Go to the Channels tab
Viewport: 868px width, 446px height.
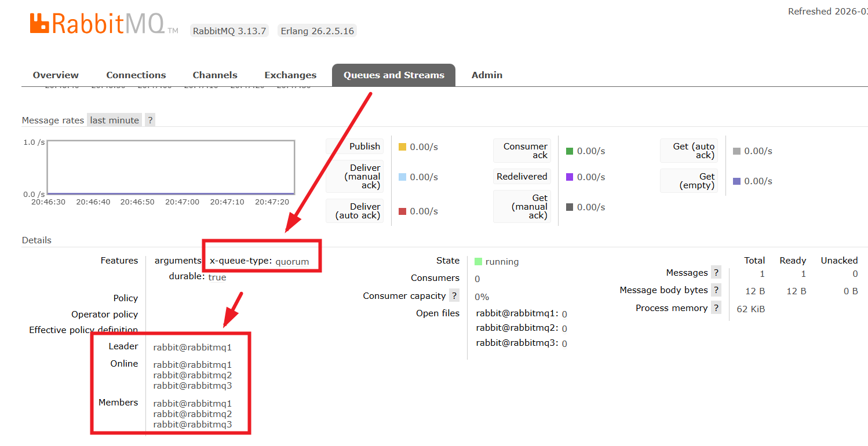coord(215,75)
